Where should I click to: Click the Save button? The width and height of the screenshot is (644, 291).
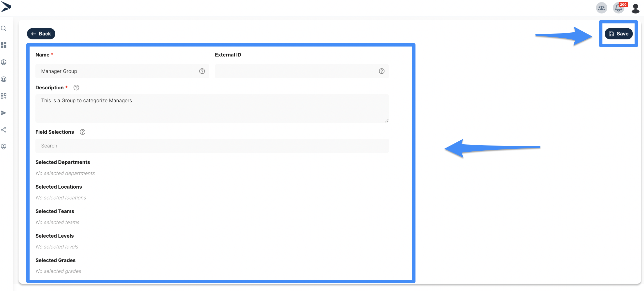point(618,34)
